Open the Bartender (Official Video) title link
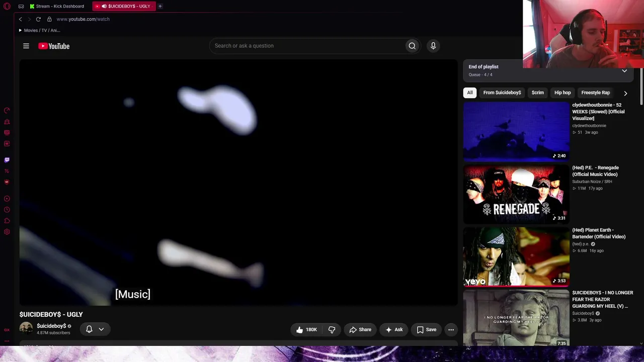 point(599,233)
